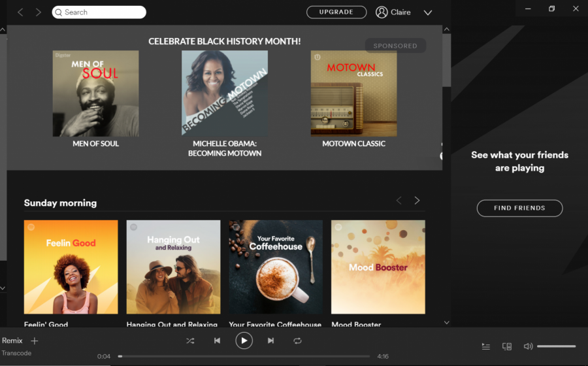The height and width of the screenshot is (366, 588).
Task: Click the magnifier icon in the search box
Action: pyautogui.click(x=59, y=12)
